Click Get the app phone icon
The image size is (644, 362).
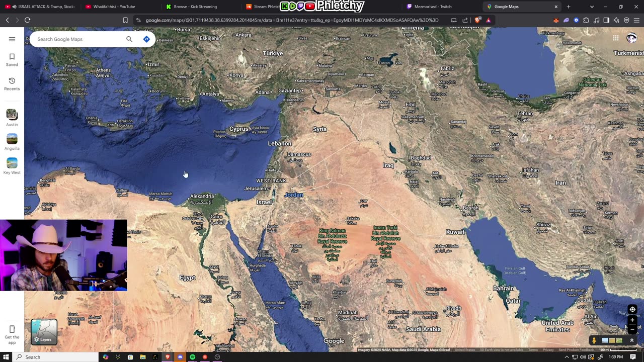click(x=12, y=329)
